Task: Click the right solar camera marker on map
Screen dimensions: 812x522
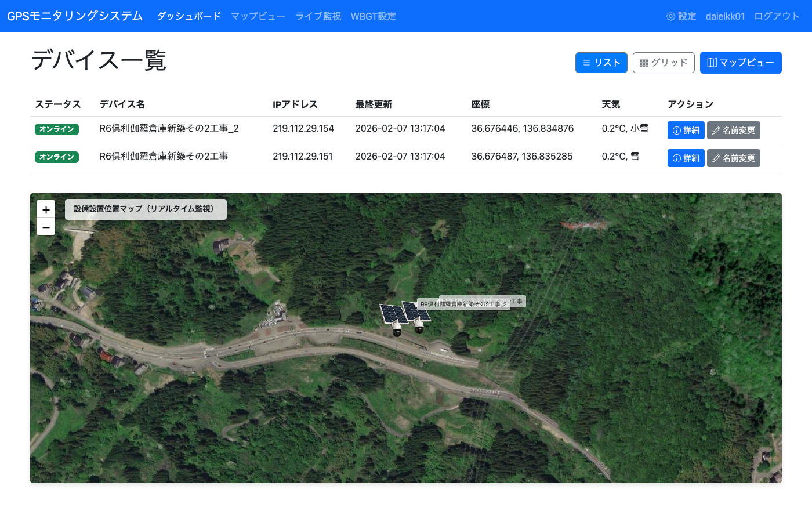Action: 416,317
